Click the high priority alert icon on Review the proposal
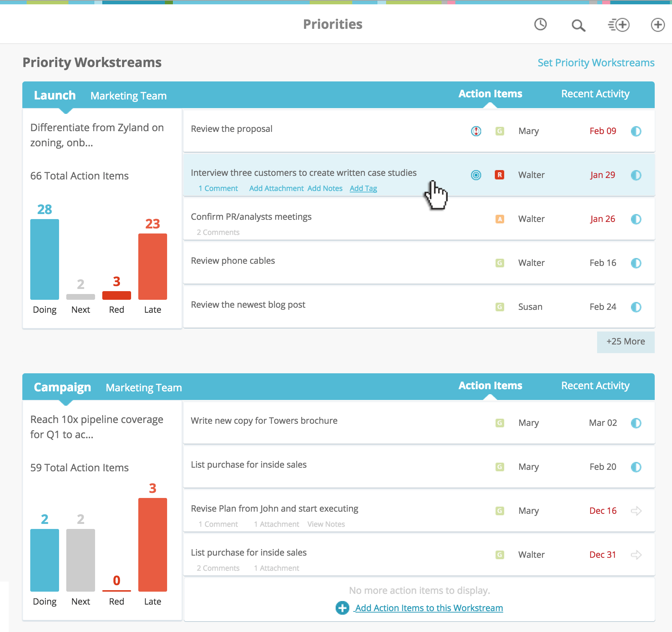Viewport: 672px width, 632px height. tap(476, 131)
